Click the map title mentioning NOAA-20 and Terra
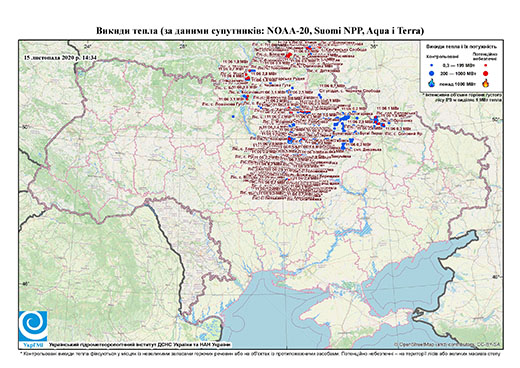This screenshot has width=520, height=368. [260, 31]
